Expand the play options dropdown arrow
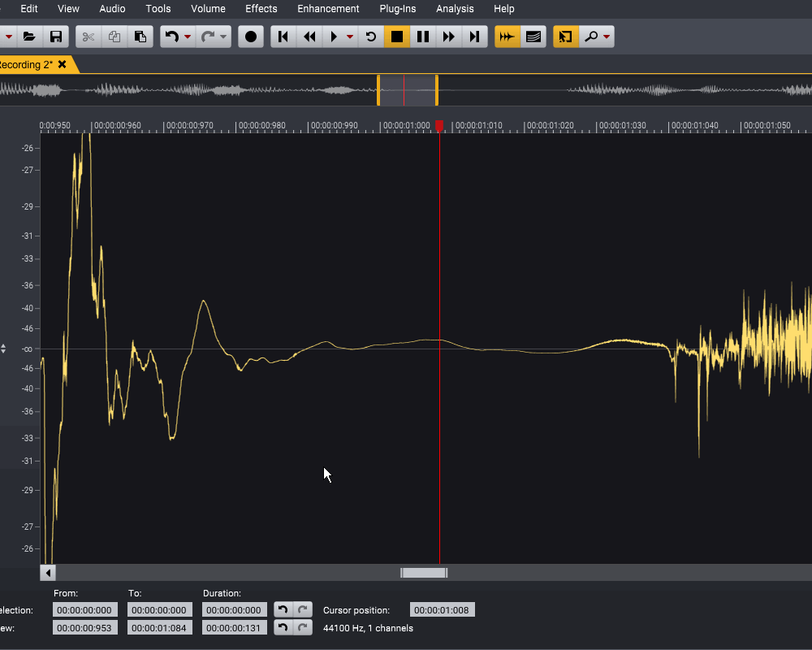Image resolution: width=812 pixels, height=650 pixels. (350, 37)
